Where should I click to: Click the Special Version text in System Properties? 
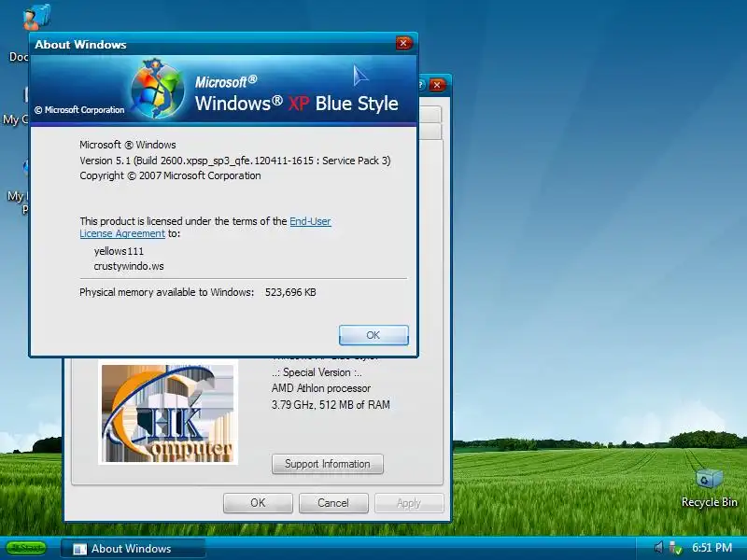[x=317, y=372]
